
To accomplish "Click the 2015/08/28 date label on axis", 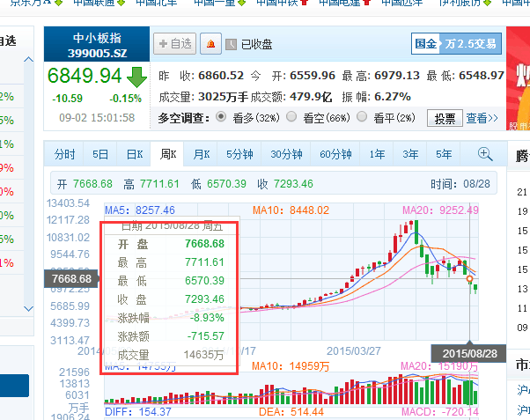I will click(469, 353).
